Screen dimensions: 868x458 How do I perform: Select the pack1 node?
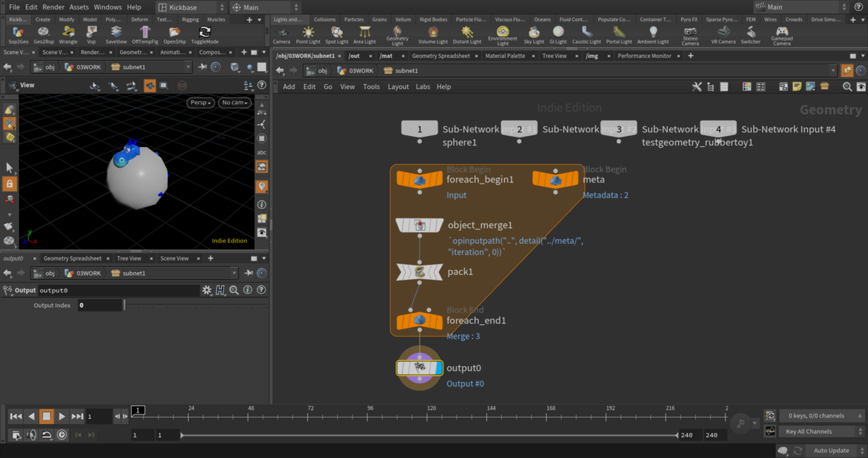pyautogui.click(x=420, y=272)
